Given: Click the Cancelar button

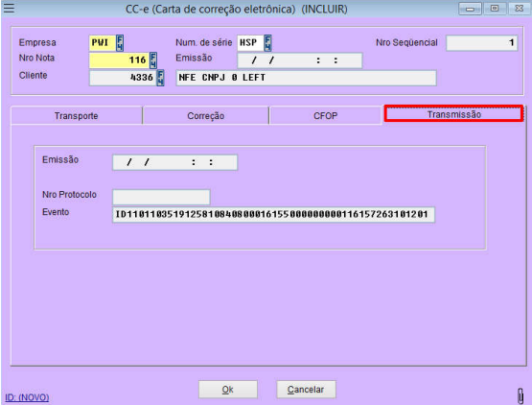Looking at the screenshot, I should (x=306, y=390).
